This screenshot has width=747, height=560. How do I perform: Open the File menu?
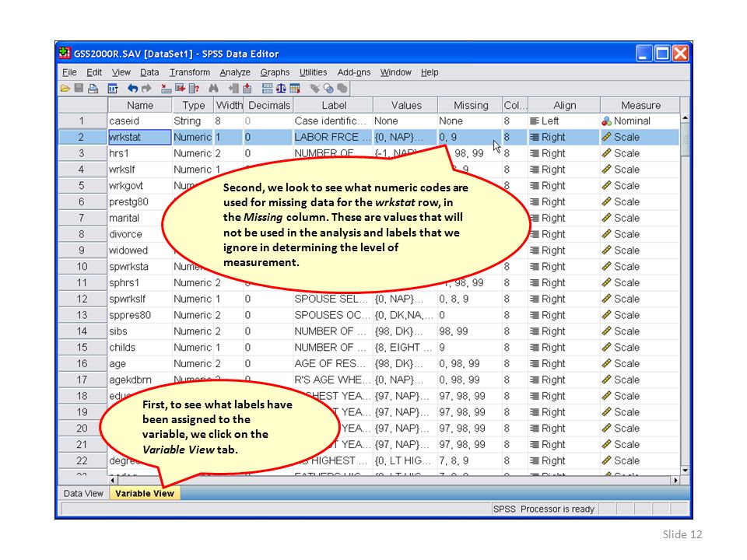coord(69,72)
